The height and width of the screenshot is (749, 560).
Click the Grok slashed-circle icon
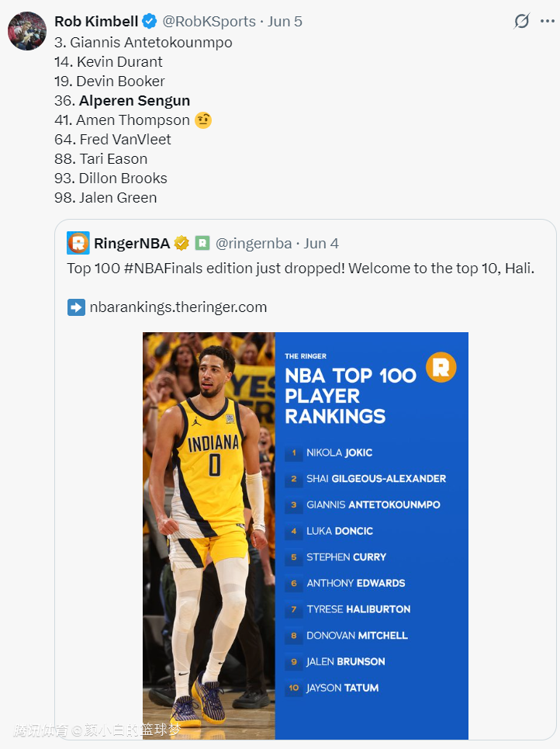pyautogui.click(x=522, y=22)
